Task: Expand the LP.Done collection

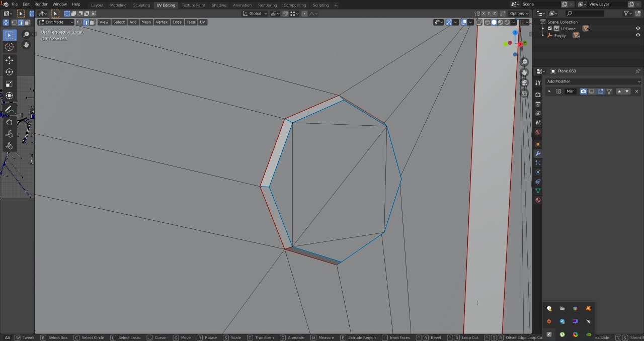Action: point(543,29)
